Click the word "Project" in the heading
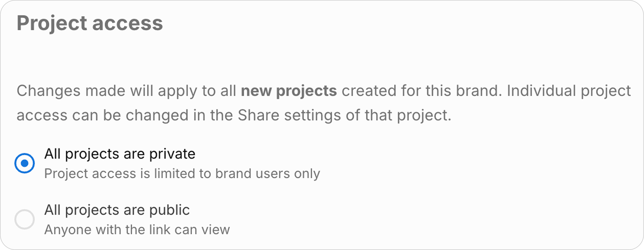Image resolution: width=644 pixels, height=250 pixels. coord(52,23)
